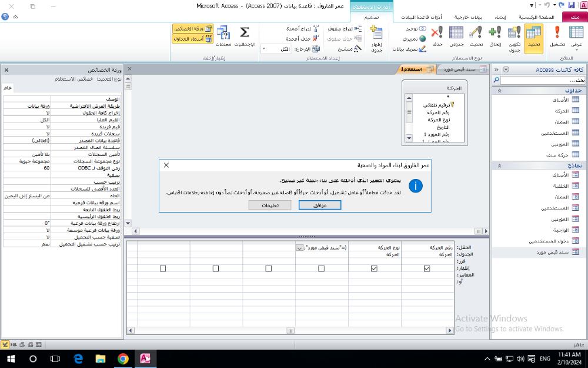Show hidden system tray icons chevron

487,359
